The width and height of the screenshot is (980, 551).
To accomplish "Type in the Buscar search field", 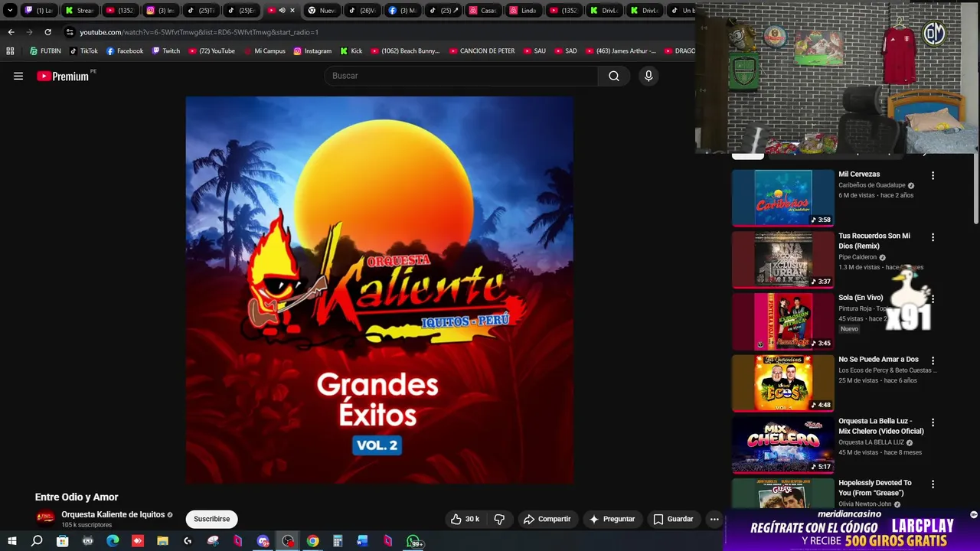I will (x=461, y=76).
